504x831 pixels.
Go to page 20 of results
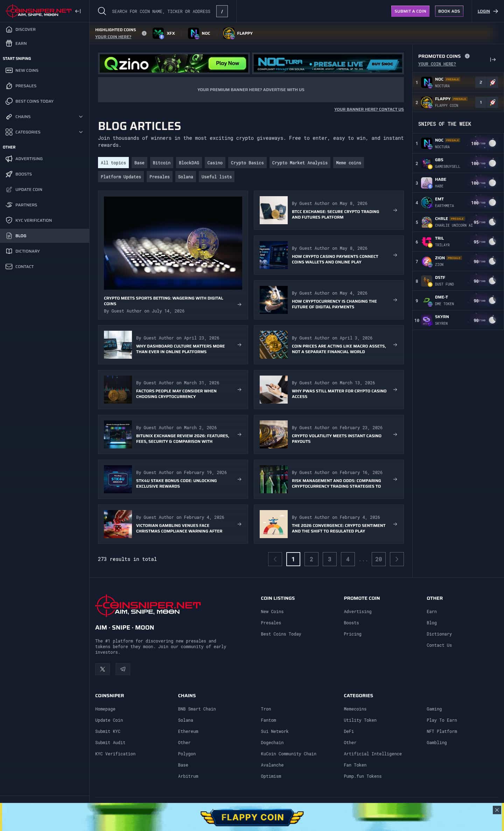click(x=378, y=559)
